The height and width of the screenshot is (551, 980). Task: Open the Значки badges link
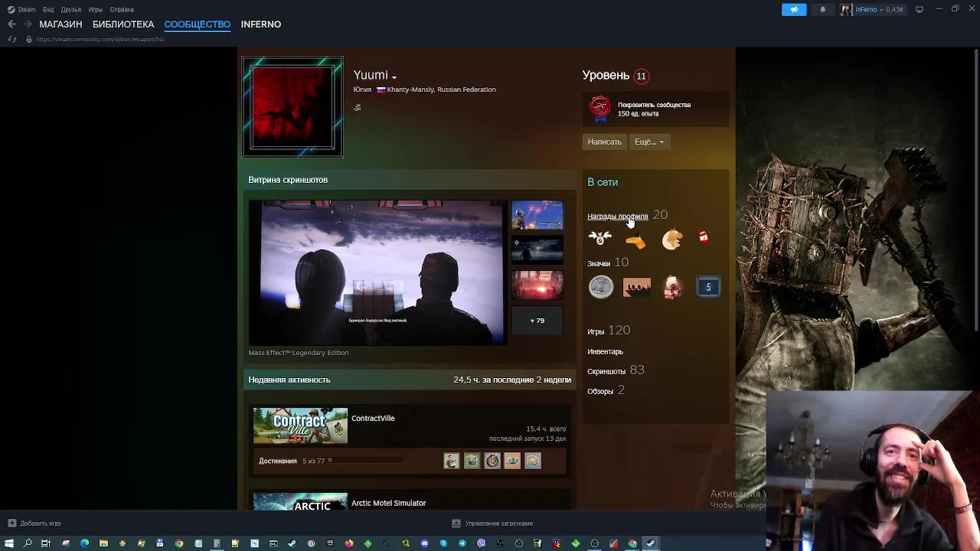[x=599, y=263]
